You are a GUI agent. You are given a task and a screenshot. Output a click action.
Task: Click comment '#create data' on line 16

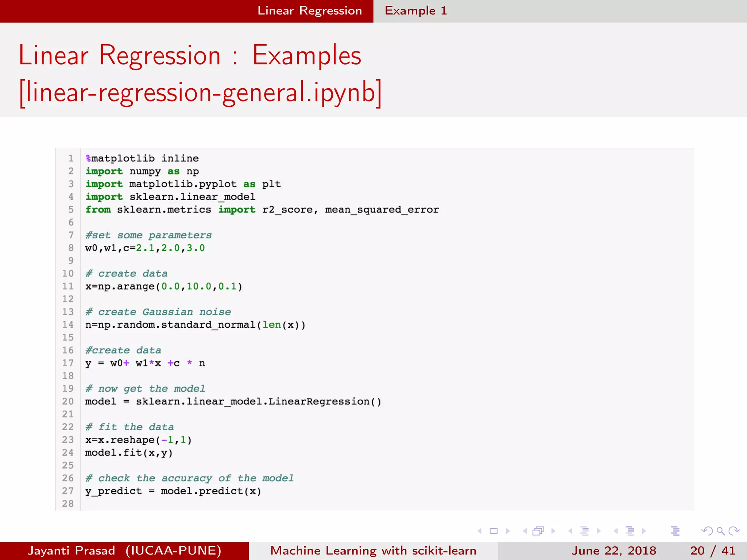[x=123, y=350]
